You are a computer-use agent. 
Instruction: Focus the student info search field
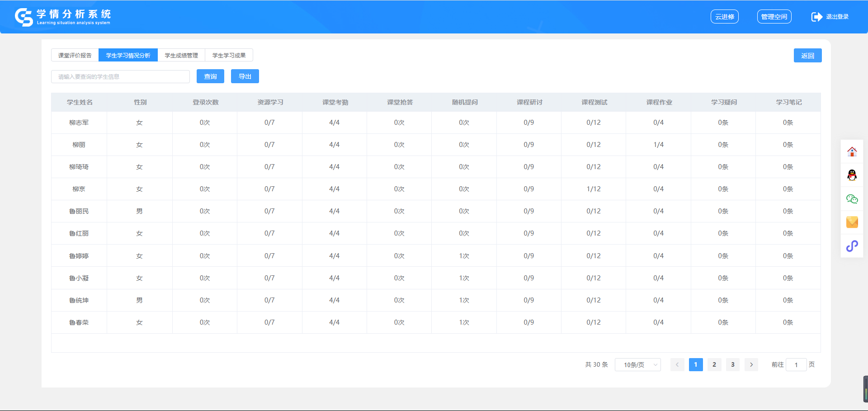point(120,76)
